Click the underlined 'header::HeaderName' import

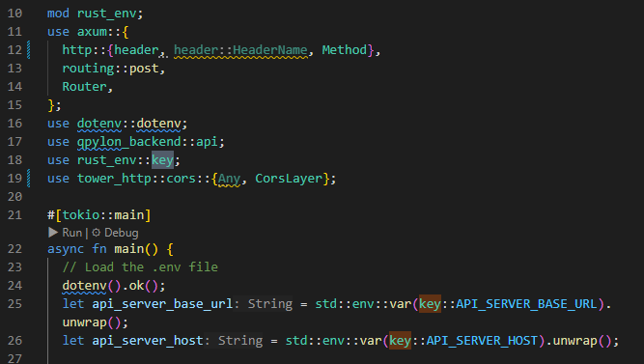[x=240, y=50]
